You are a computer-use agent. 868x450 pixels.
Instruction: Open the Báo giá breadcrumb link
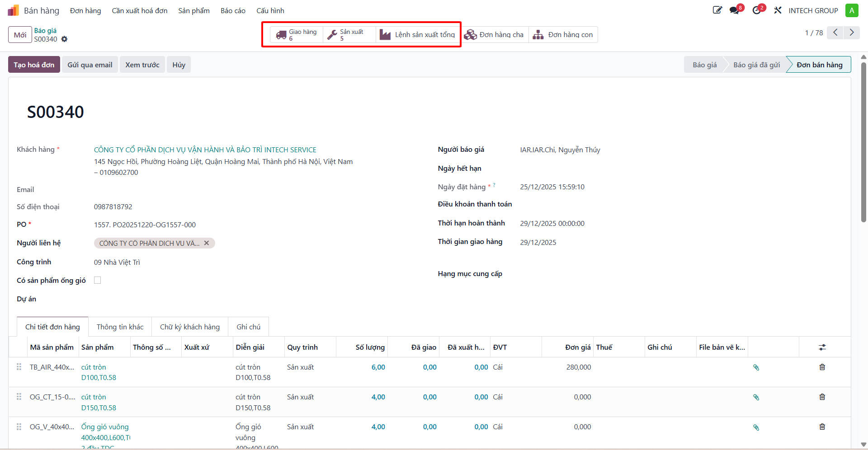click(x=45, y=30)
